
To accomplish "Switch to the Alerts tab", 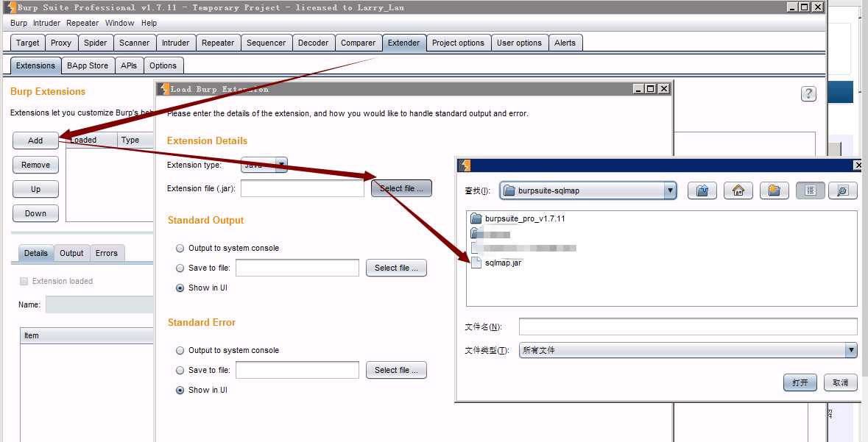I will click(x=565, y=43).
